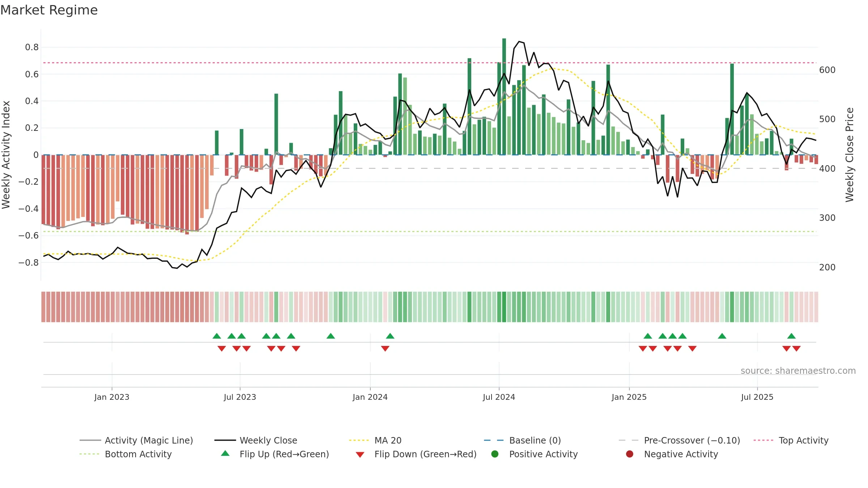Toggle Baseline (0) legend entry
The height and width of the screenshot is (488, 868).
(x=522, y=440)
